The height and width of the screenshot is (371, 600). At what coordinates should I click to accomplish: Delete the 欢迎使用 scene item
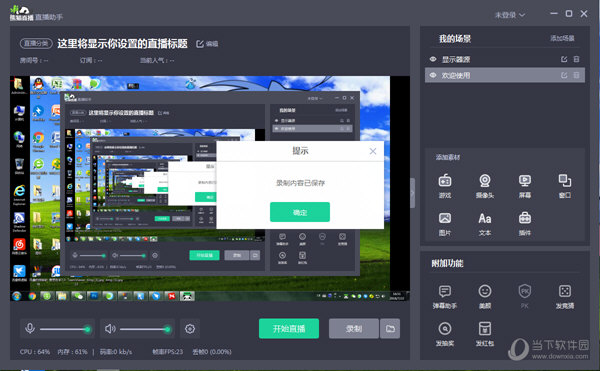click(576, 75)
